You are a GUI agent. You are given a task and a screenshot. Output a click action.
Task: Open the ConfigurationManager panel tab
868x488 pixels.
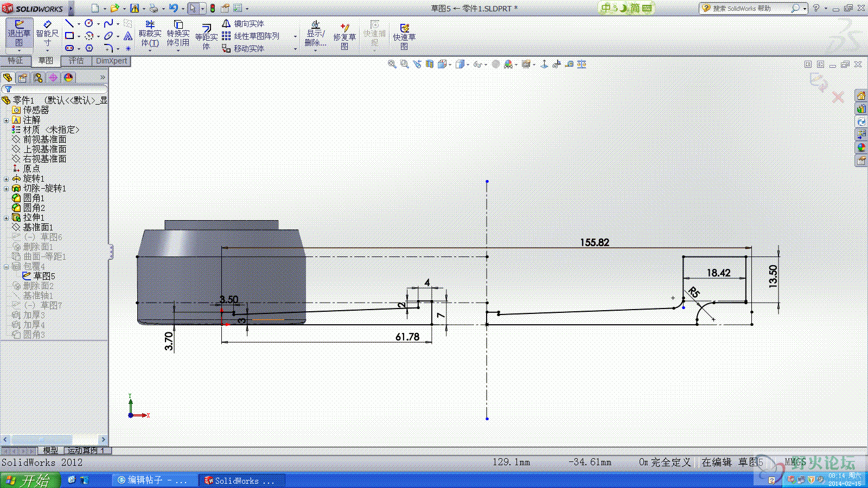pos(38,78)
